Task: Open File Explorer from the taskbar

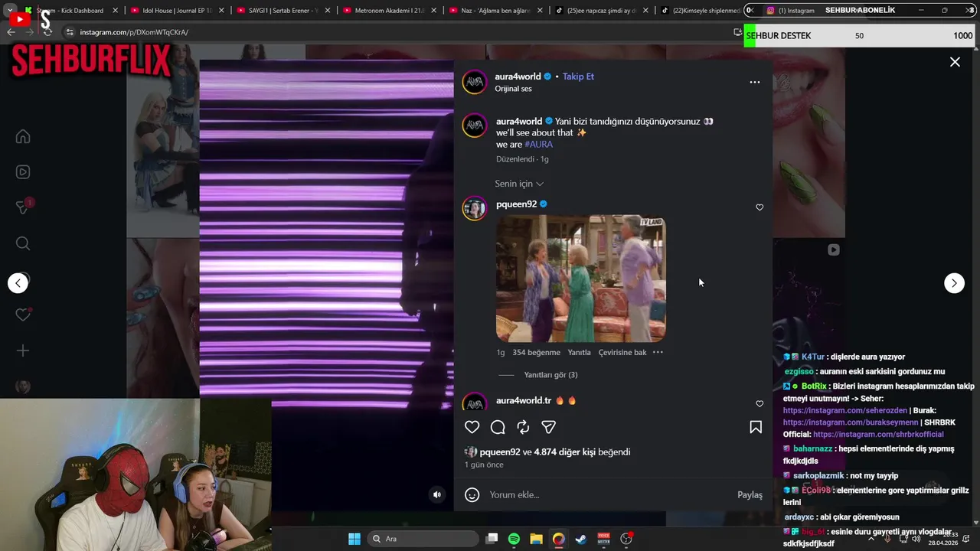Action: (536, 539)
